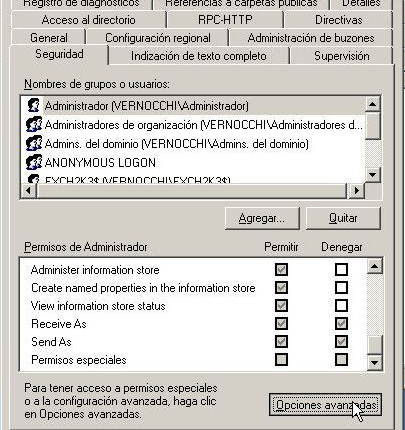Switch to the Configuración regional tab
Viewport: 405px width, 430px height.
(158, 38)
